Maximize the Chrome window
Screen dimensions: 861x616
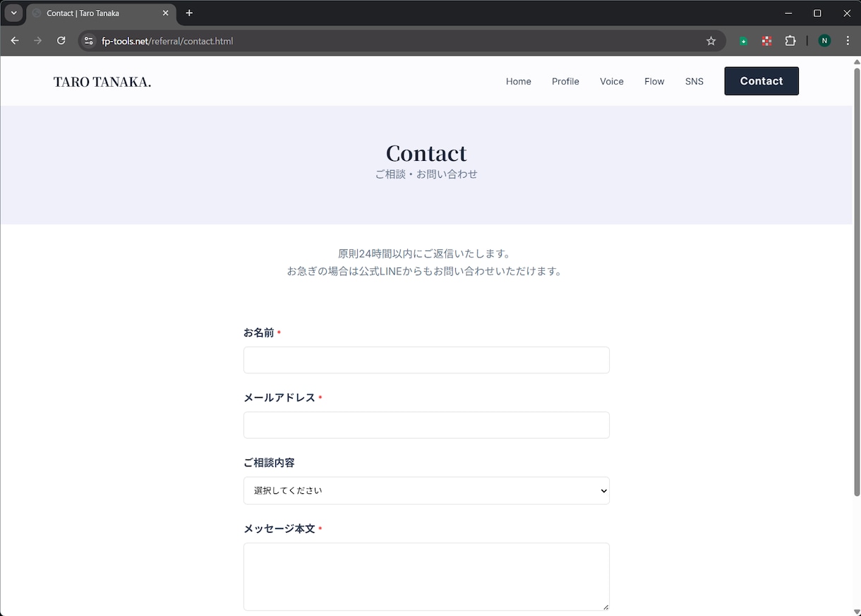coord(817,13)
